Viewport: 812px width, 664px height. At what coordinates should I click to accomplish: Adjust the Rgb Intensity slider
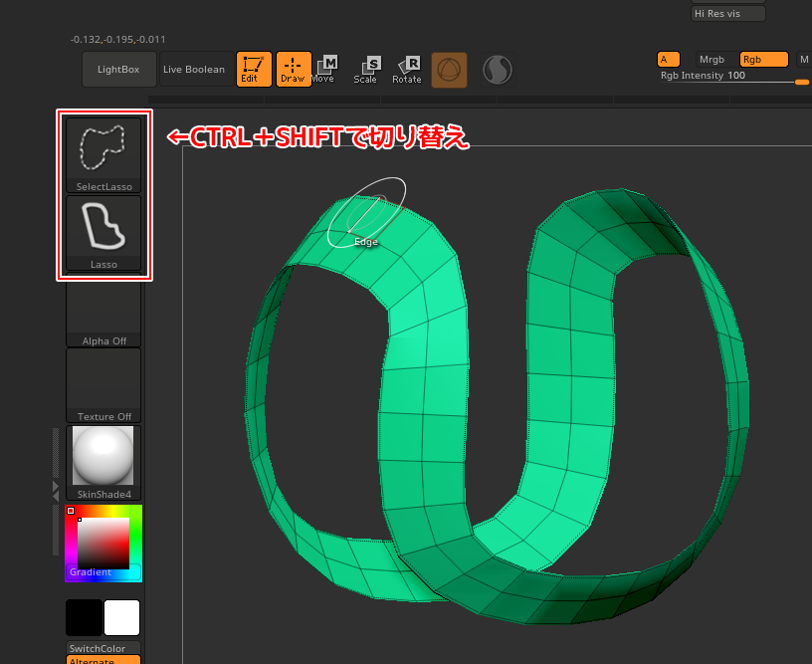(x=734, y=80)
